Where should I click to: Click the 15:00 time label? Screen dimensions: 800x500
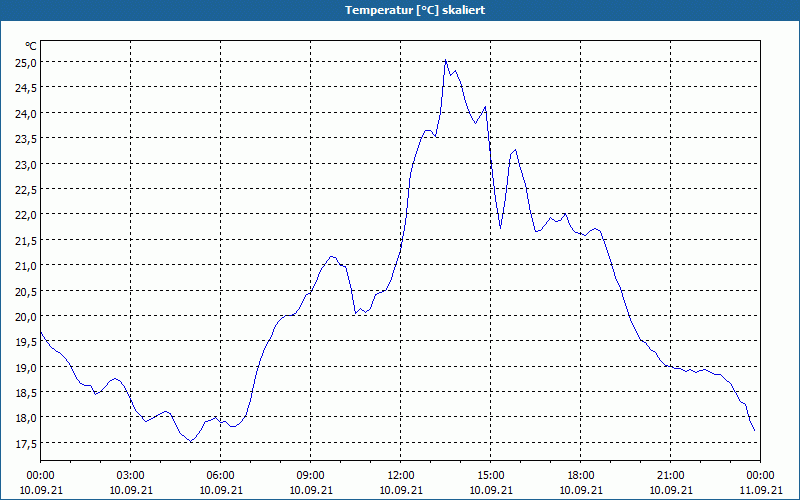tap(491, 476)
